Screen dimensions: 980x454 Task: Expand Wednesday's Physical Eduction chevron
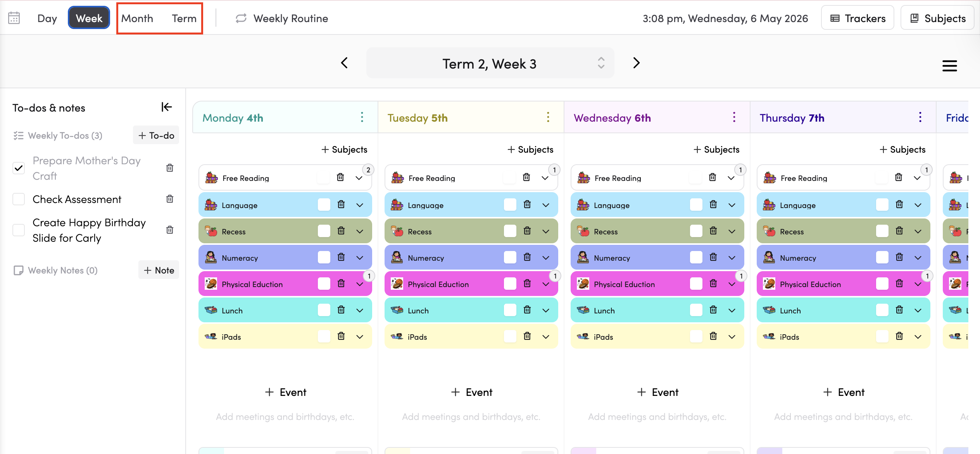(732, 284)
